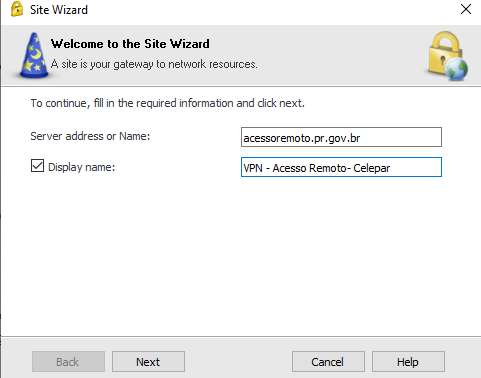Toggle the Display name checkbox
The width and height of the screenshot is (481, 378).
(37, 166)
